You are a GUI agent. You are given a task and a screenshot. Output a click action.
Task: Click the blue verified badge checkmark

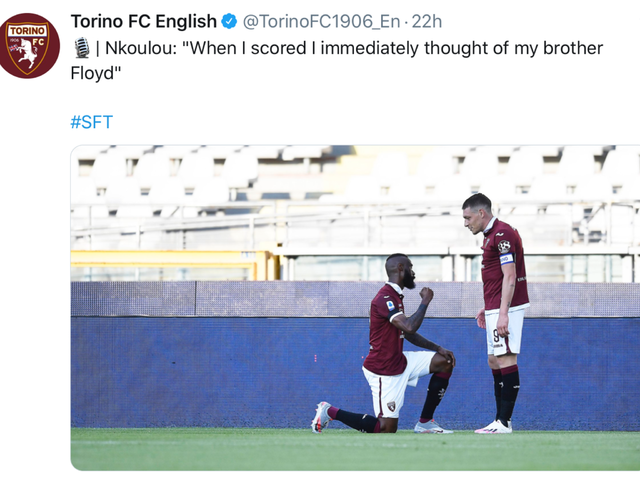(229, 21)
